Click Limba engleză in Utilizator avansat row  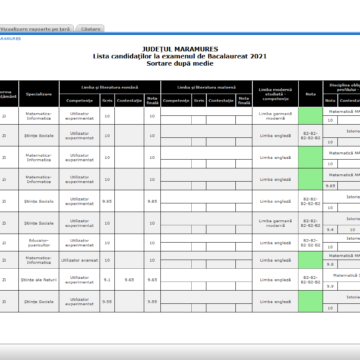point(275,260)
